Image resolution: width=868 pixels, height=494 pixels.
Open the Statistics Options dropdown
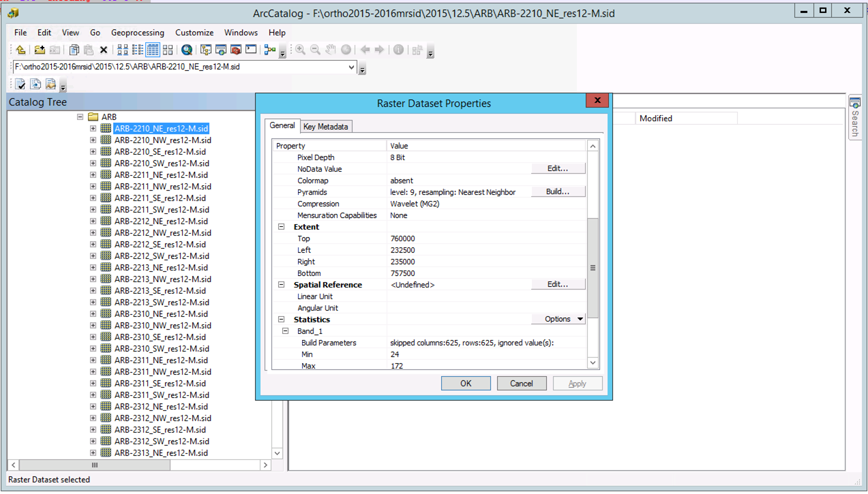[x=558, y=319]
